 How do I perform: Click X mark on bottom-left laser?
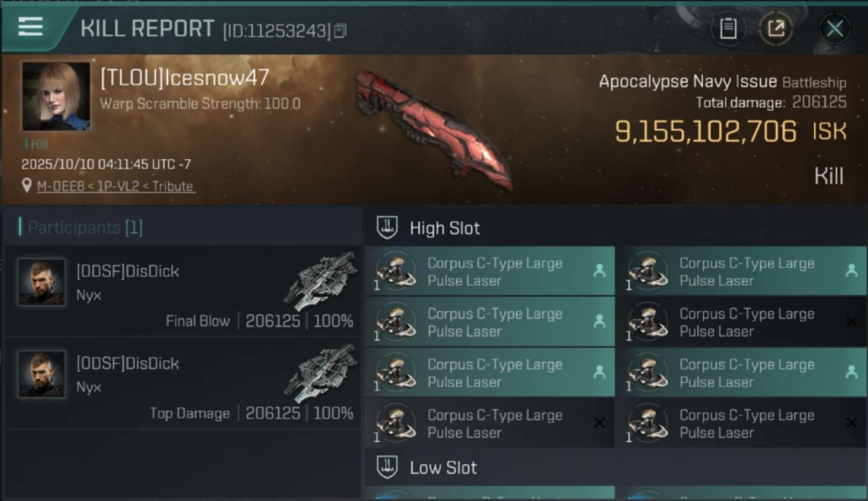tap(599, 423)
